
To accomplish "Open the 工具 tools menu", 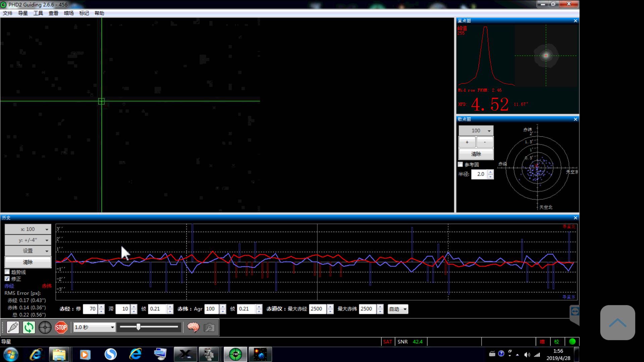I will click(38, 13).
